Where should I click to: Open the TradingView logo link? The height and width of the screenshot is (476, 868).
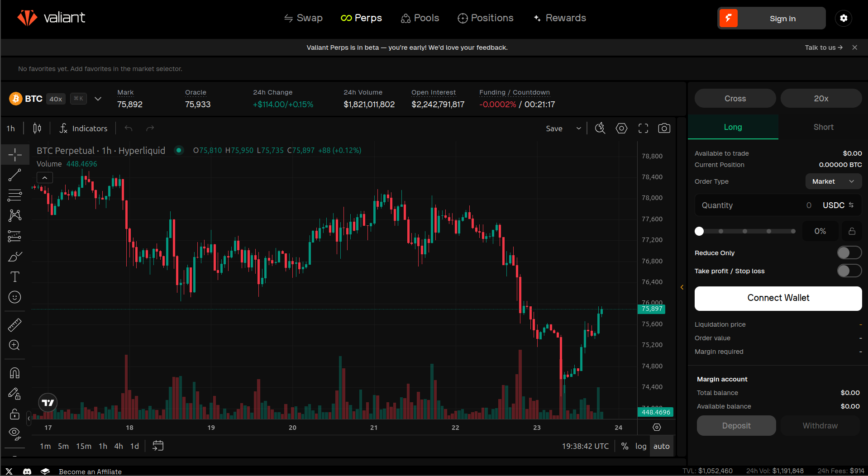[x=48, y=403]
